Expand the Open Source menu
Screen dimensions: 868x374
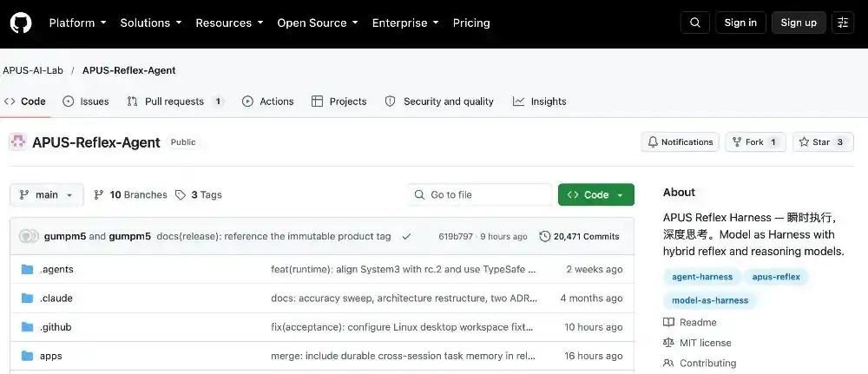point(318,23)
